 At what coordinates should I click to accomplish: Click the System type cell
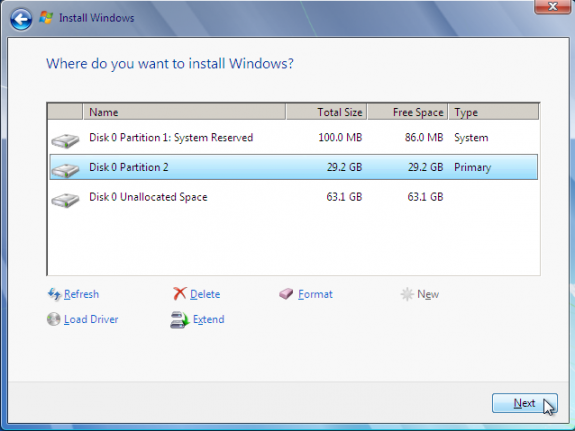point(471,138)
